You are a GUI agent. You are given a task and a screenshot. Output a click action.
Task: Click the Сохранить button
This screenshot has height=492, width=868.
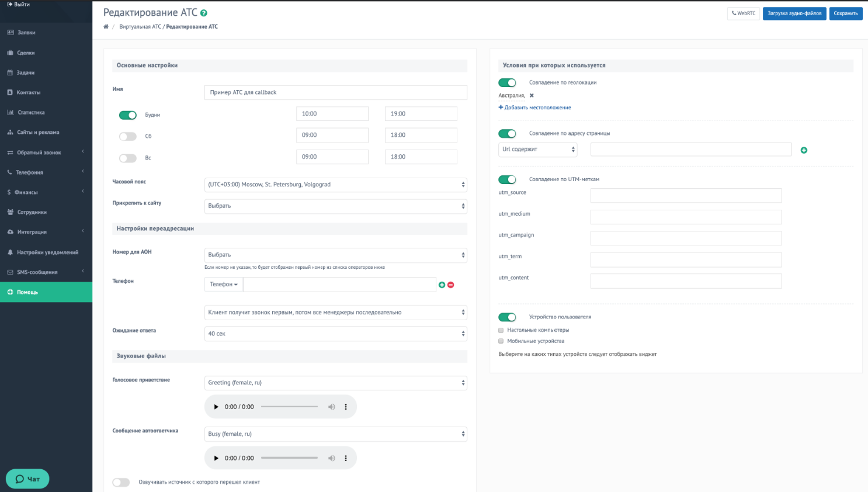[846, 13]
